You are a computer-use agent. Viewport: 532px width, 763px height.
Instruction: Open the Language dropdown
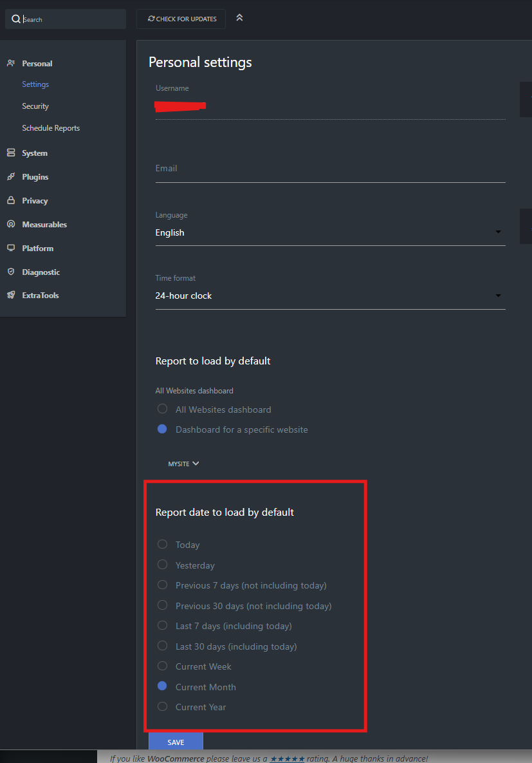(x=330, y=232)
